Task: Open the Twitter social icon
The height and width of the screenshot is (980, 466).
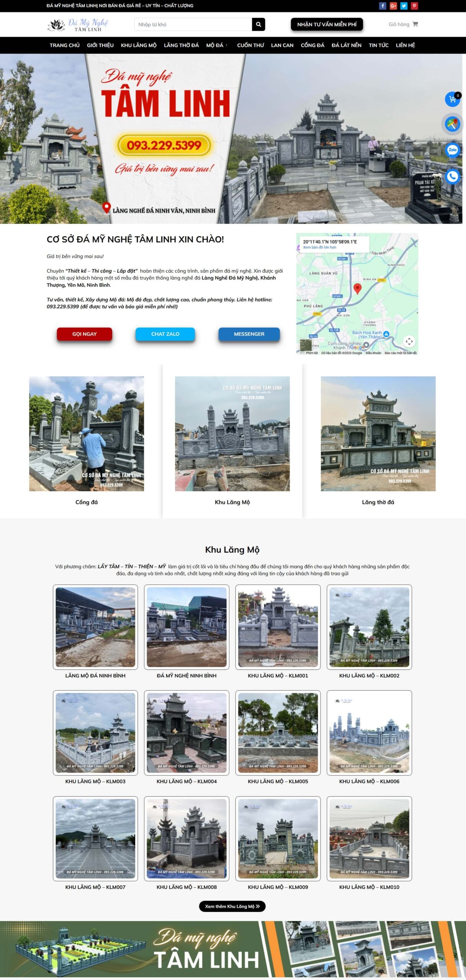Action: coord(404,6)
